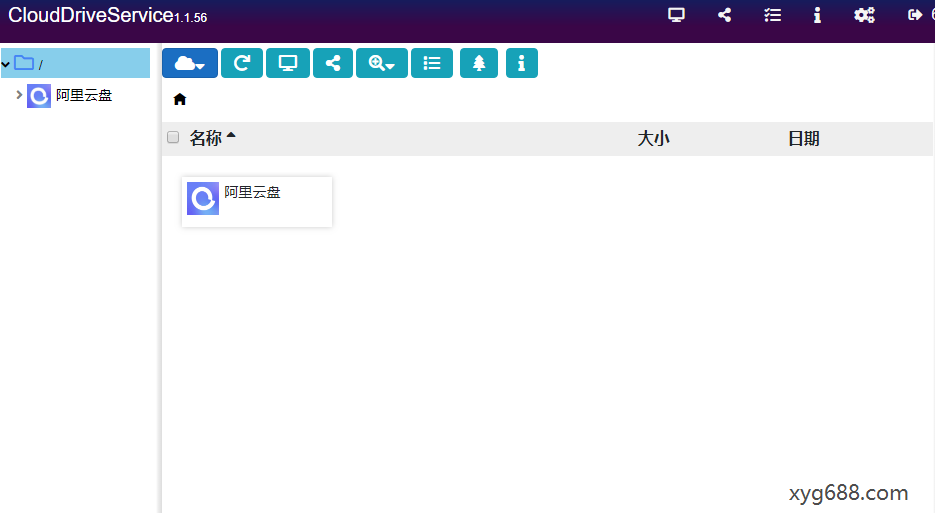
Task: Select 阿里云盘 in the sidebar tree
Action: pos(83,95)
